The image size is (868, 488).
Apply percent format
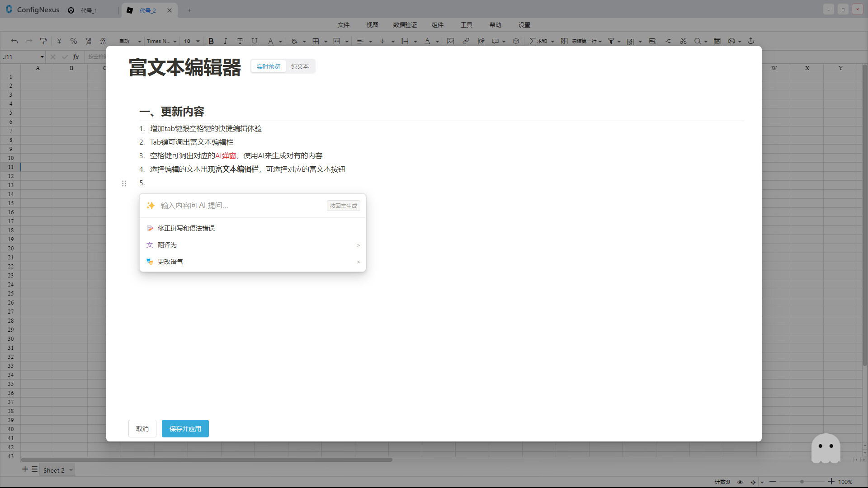74,41
